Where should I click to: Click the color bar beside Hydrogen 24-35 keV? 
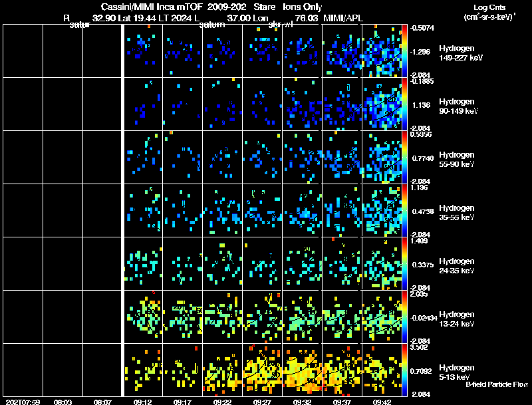pos(404,264)
